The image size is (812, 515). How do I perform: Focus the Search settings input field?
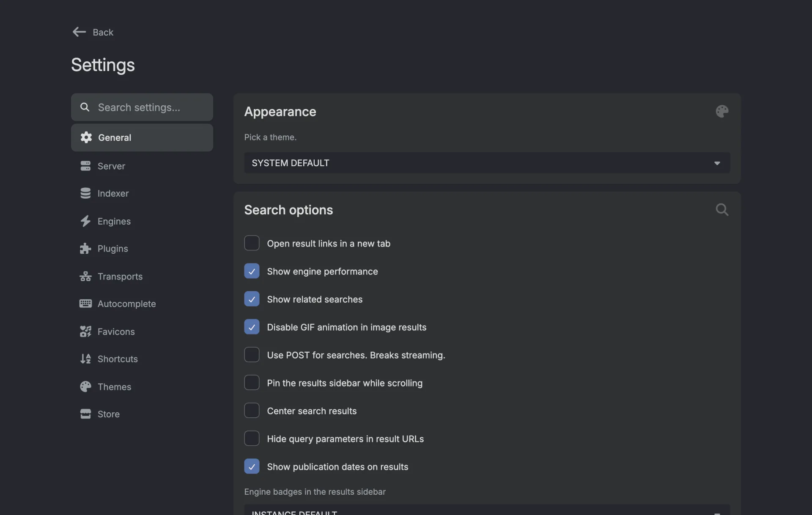coord(142,107)
